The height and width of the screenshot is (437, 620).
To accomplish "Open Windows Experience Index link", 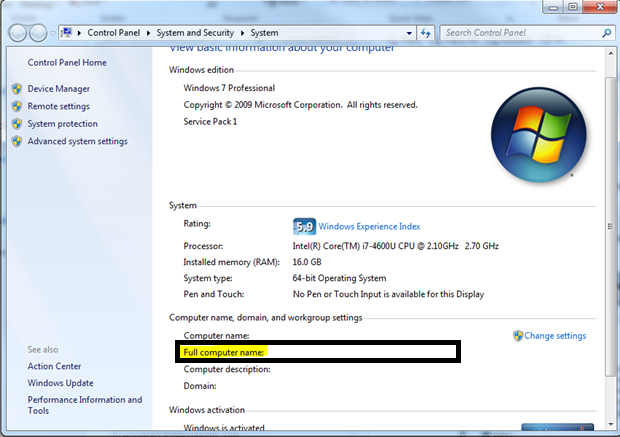I will coord(369,227).
